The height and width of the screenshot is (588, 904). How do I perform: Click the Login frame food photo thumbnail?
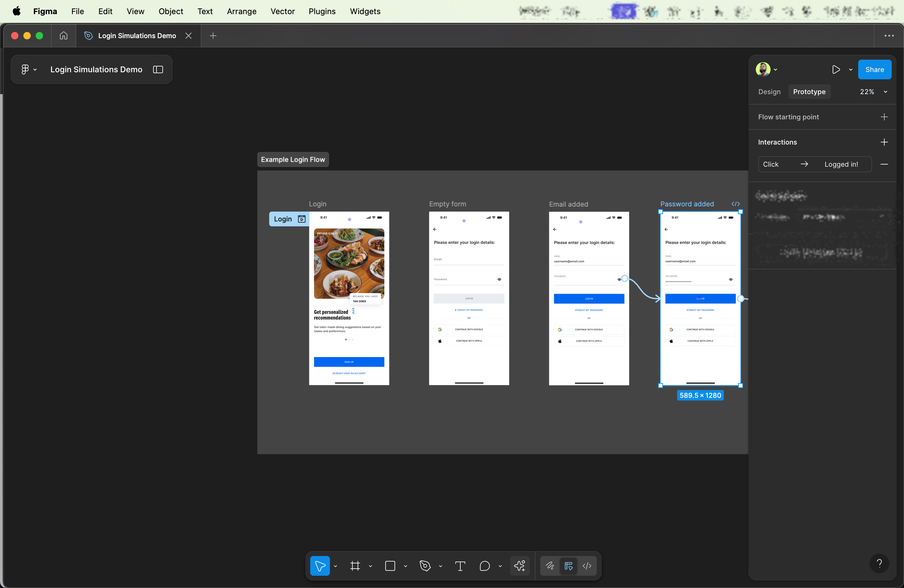349,263
